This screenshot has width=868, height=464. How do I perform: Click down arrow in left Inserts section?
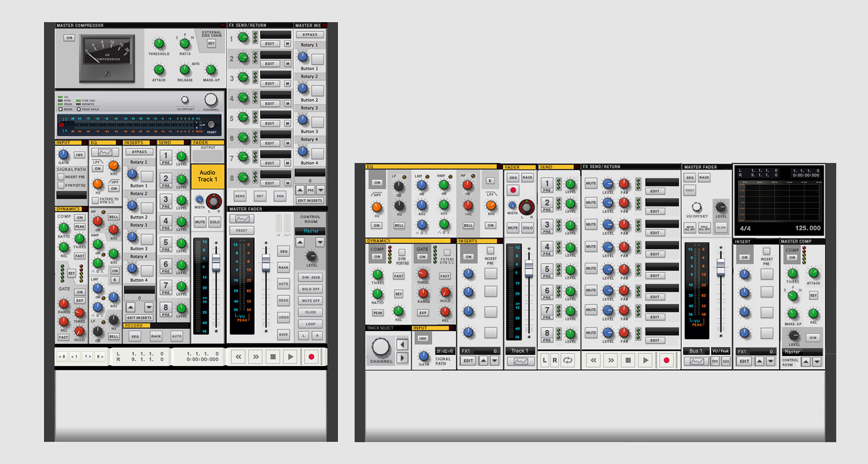coord(149,307)
